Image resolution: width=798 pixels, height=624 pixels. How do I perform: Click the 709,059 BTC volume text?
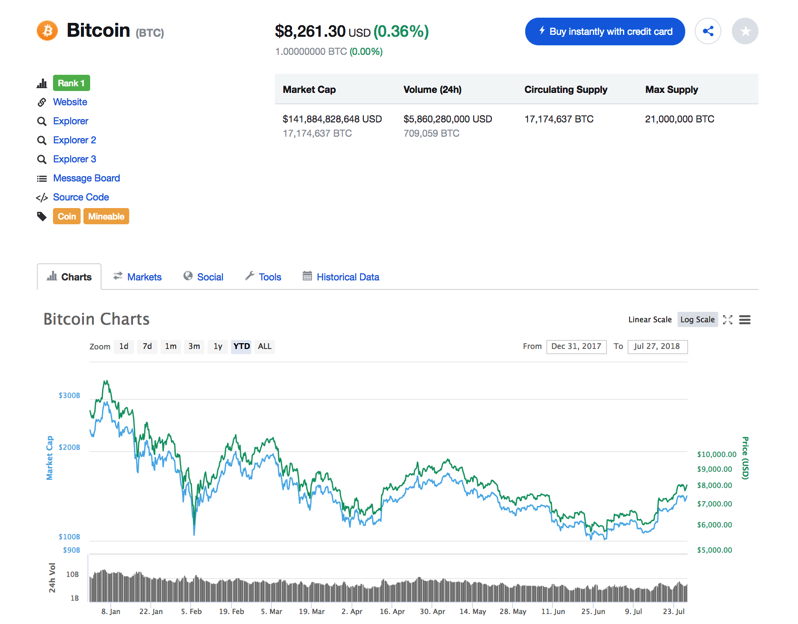click(x=431, y=133)
